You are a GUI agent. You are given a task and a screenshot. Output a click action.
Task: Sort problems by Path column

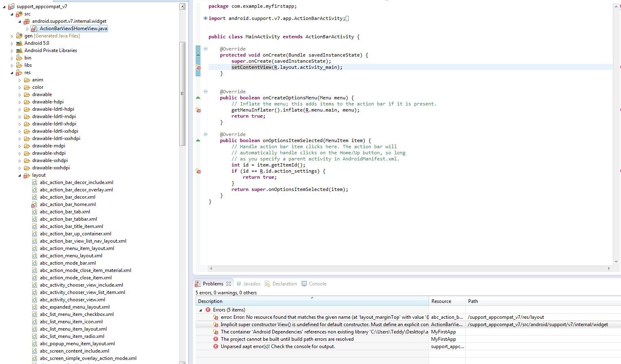point(543,301)
